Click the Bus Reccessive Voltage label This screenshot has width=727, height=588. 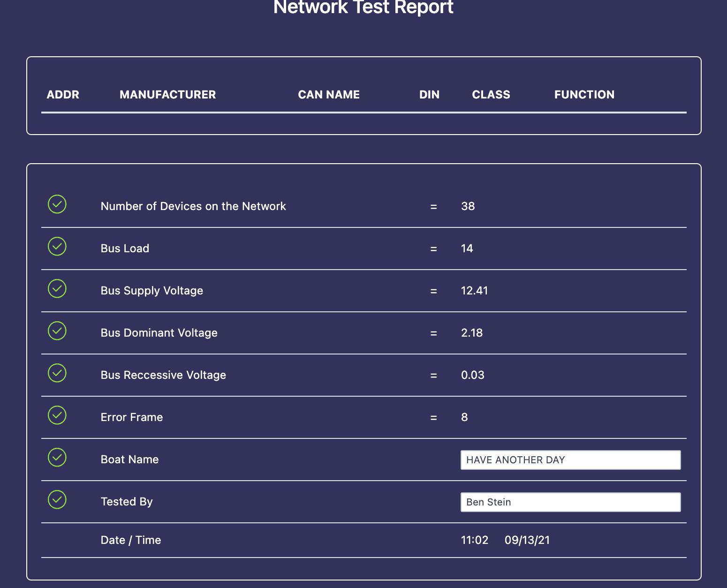(163, 375)
